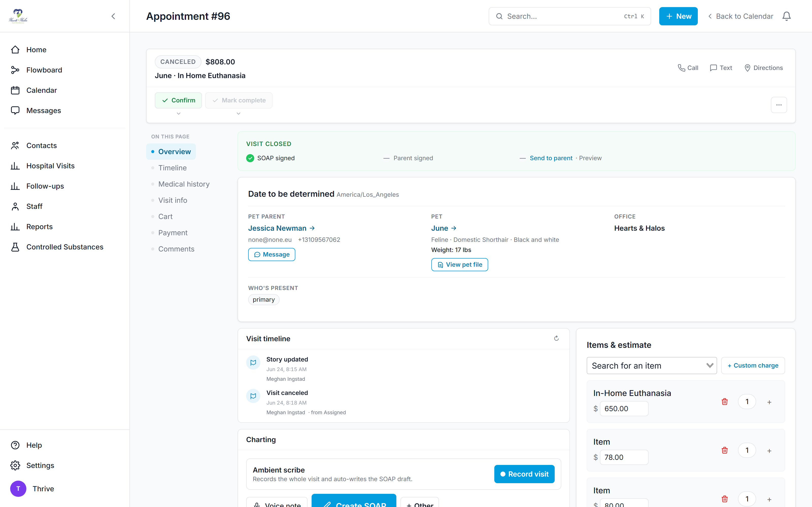The height and width of the screenshot is (507, 812).
Task: Open the three-dots more options menu
Action: (x=779, y=105)
